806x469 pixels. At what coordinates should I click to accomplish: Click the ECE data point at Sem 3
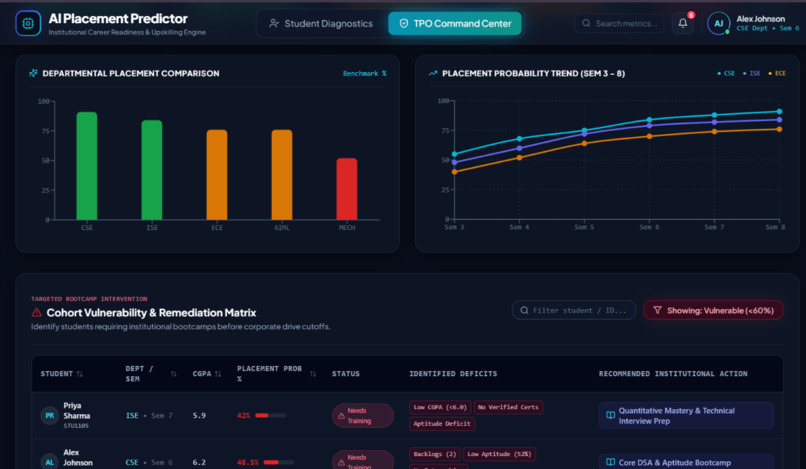click(454, 172)
